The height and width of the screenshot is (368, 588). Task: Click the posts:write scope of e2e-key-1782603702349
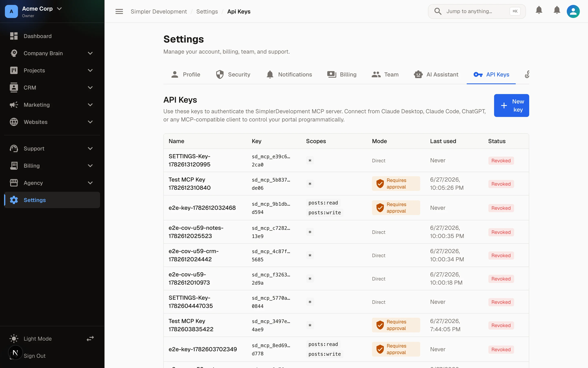click(325, 354)
